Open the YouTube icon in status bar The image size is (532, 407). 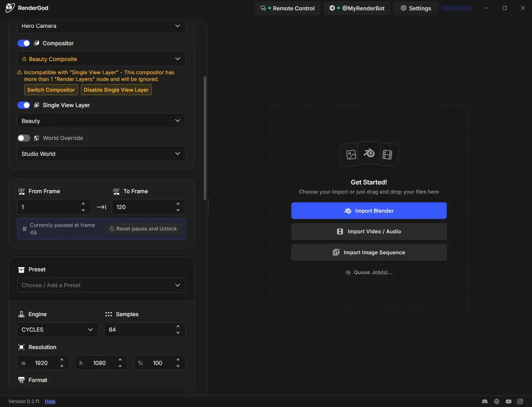coord(509,401)
